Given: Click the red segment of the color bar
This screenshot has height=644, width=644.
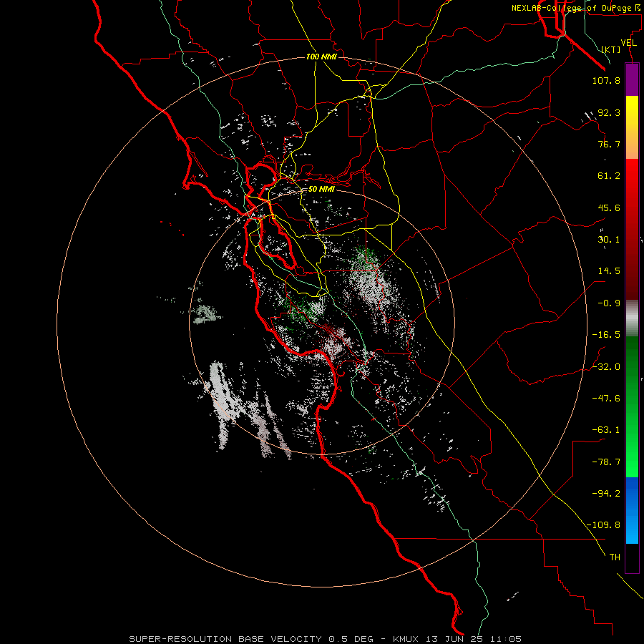Looking at the screenshot, I should tap(632, 229).
